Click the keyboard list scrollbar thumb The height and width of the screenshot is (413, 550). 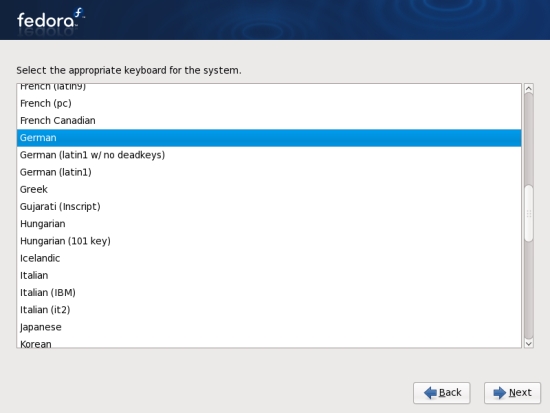pos(529,213)
